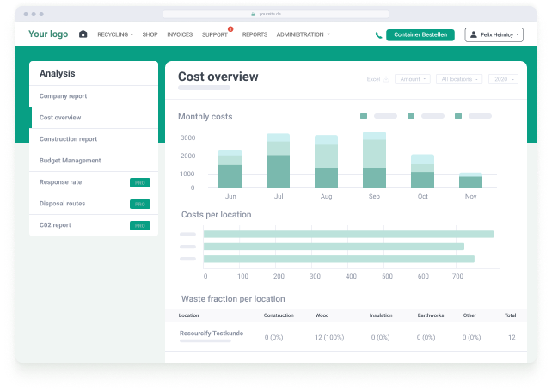Screen dimensions: 552x392
Task: Open the 2020 year dropdown
Action: 503,79
